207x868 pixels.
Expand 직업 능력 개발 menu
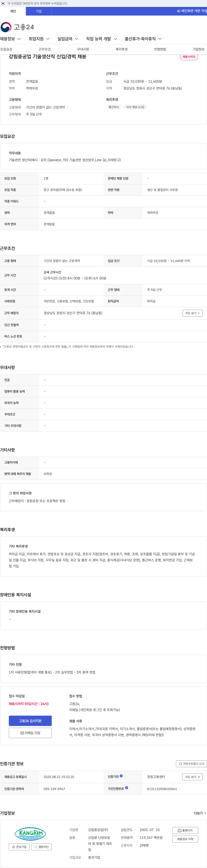pyautogui.click(x=101, y=39)
